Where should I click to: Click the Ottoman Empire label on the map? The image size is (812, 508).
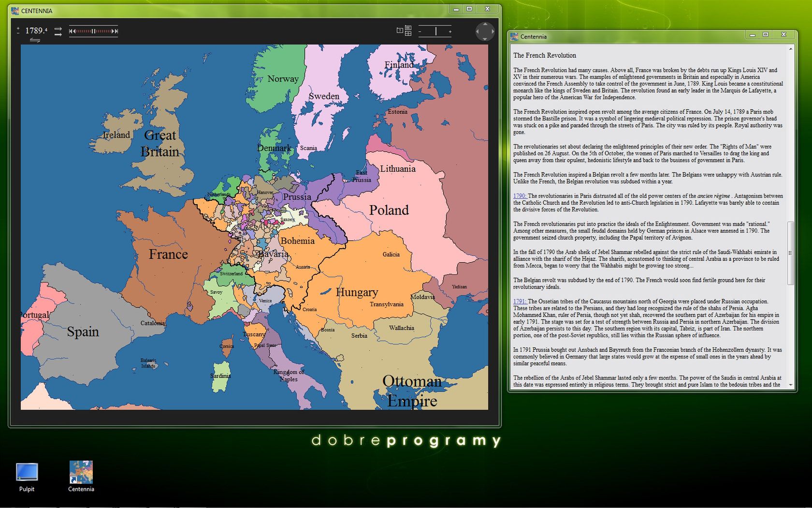(x=412, y=391)
